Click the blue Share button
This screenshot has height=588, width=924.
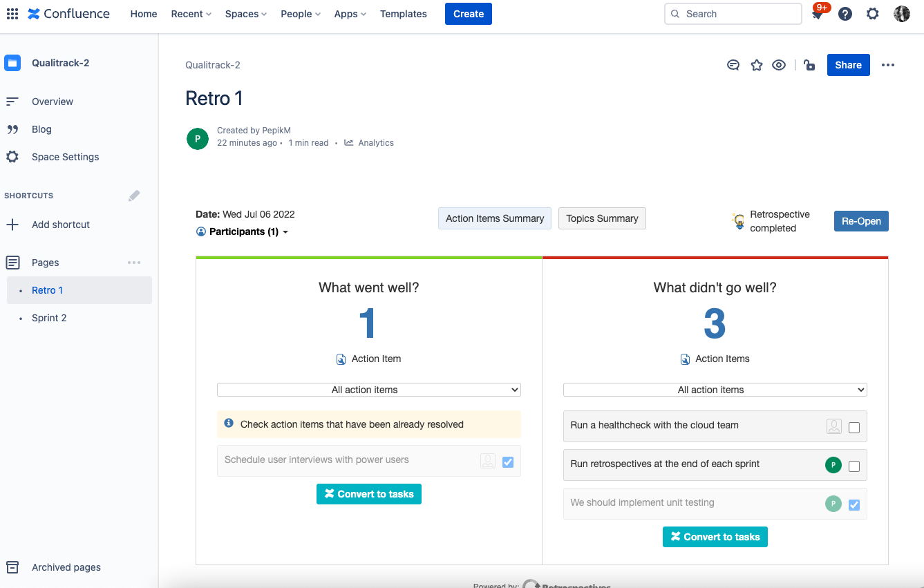[848, 65]
